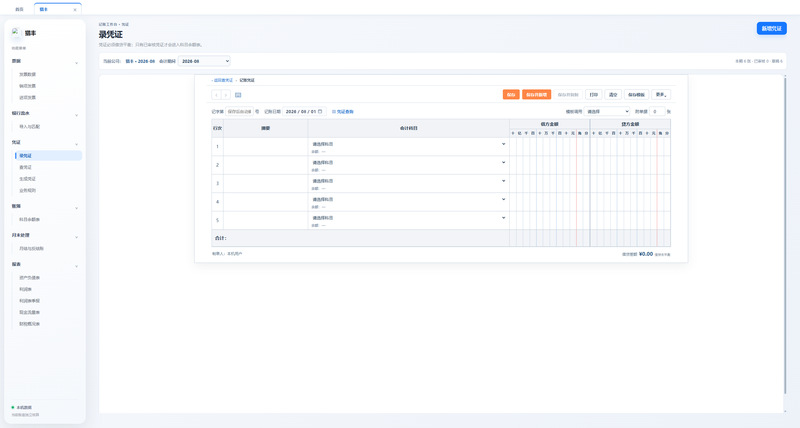Click the 借方金额 cell in row 1
This screenshot has height=428, width=800.
pyautogui.click(x=549, y=147)
